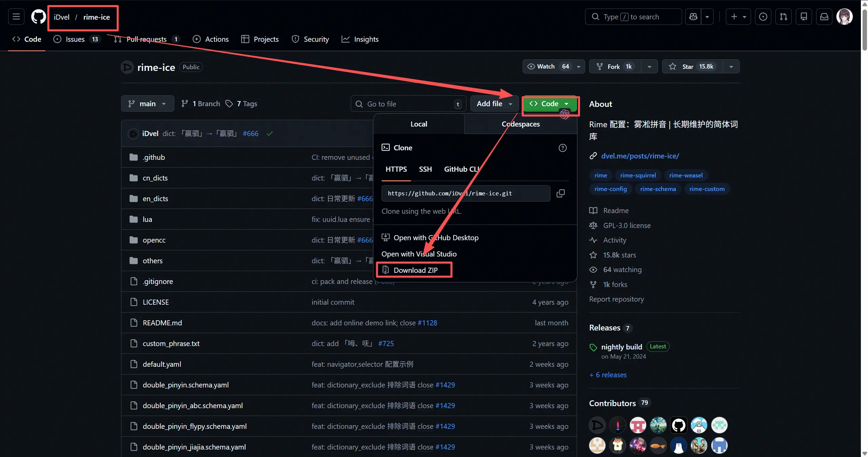Expand the Fork options dropdown arrow
The height and width of the screenshot is (457, 868).
[x=649, y=66]
